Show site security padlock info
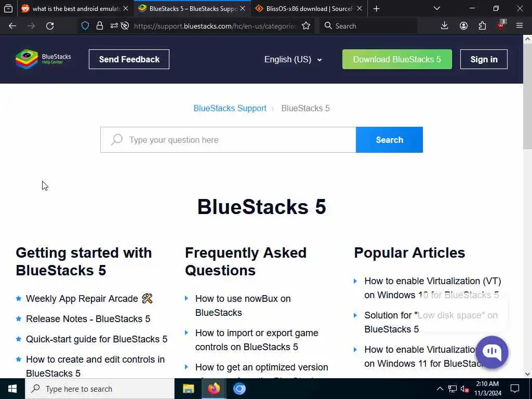 [99, 26]
